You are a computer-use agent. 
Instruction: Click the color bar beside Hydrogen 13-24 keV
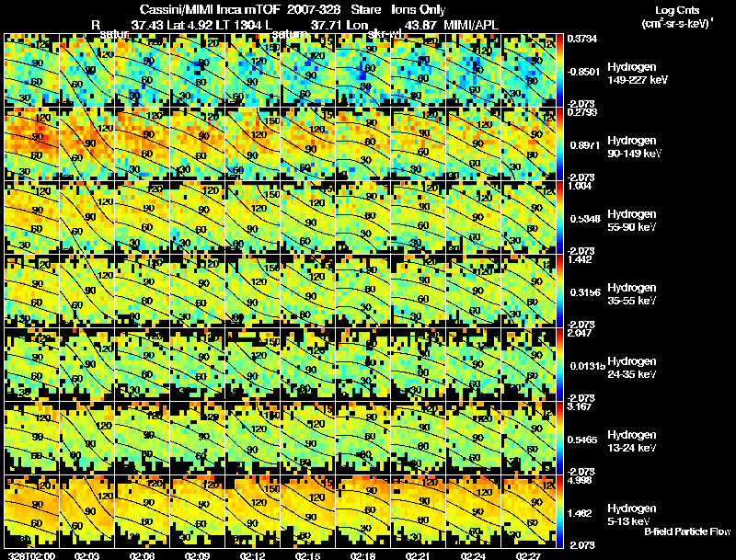pyautogui.click(x=559, y=439)
